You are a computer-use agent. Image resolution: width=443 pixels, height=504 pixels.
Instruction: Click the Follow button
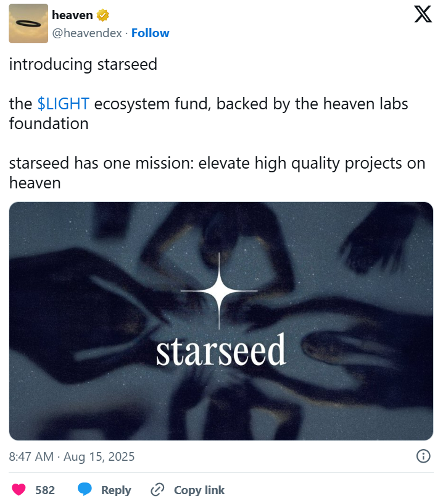151,33
